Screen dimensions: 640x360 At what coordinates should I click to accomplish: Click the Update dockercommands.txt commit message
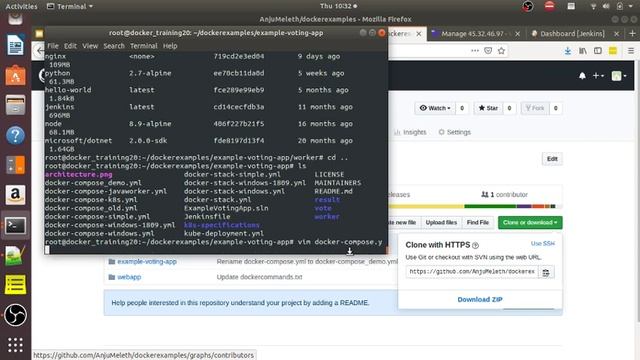coord(260,277)
